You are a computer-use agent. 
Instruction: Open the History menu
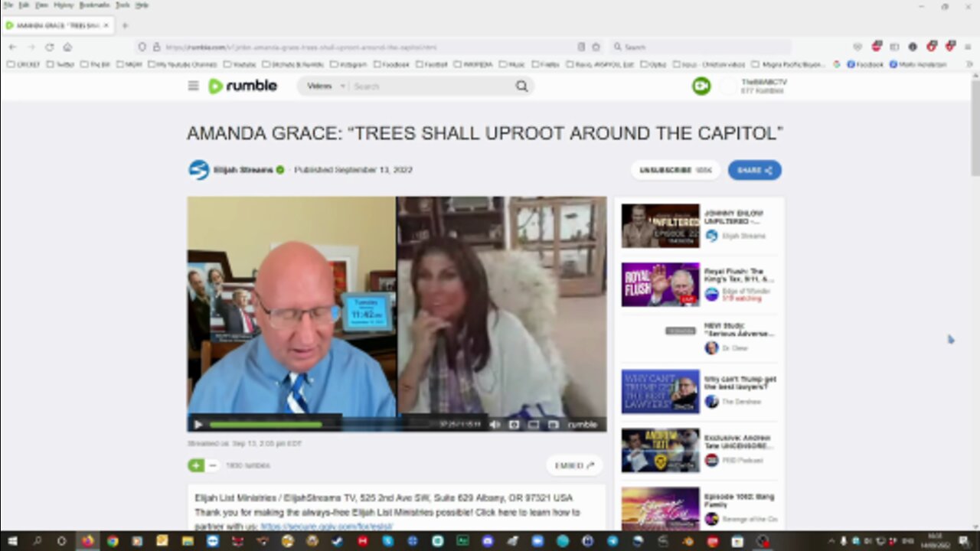click(64, 5)
